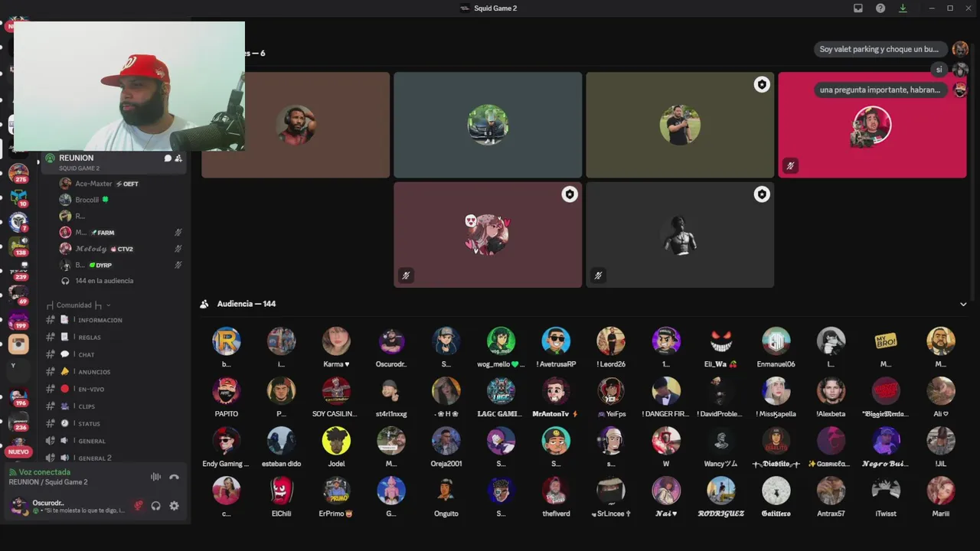
Task: Click audience member Enmanuel06 avatar
Action: point(776,341)
